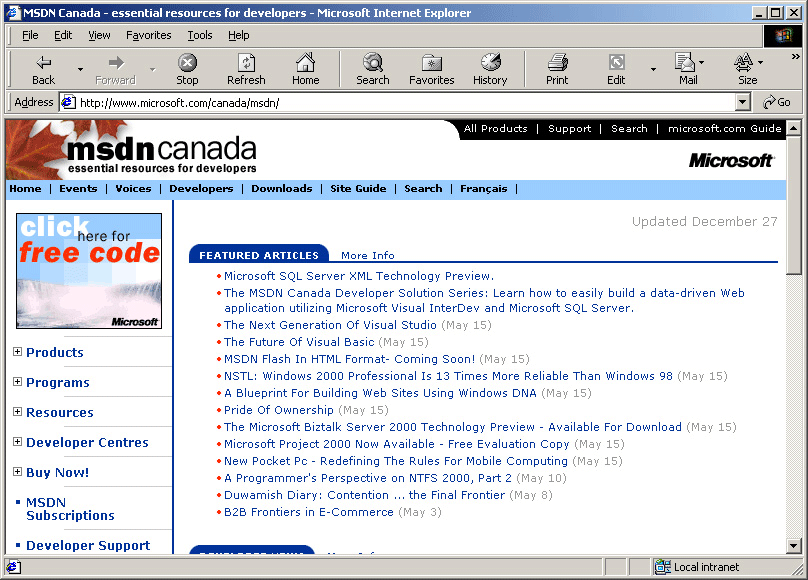Expand the Resources section
The image size is (808, 580).
(18, 412)
